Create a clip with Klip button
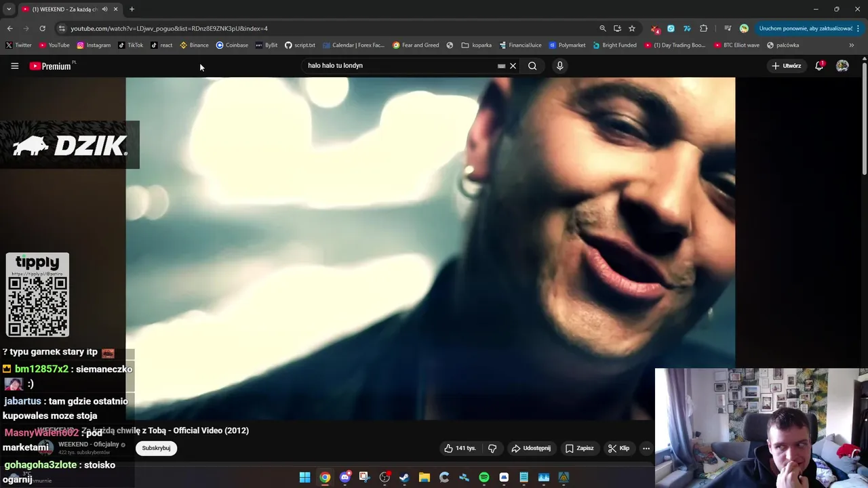This screenshot has height=488, width=868. click(618, 448)
